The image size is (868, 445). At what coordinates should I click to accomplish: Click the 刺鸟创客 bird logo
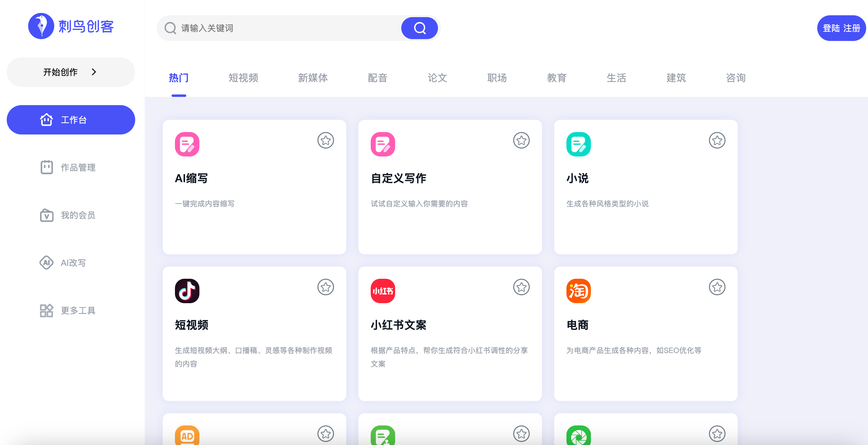(x=41, y=26)
